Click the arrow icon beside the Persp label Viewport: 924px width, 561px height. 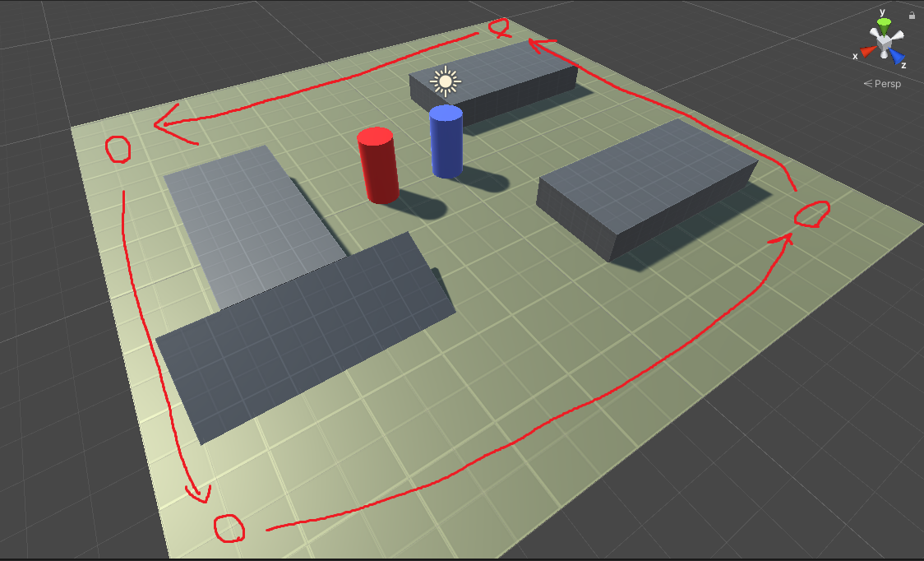point(866,82)
